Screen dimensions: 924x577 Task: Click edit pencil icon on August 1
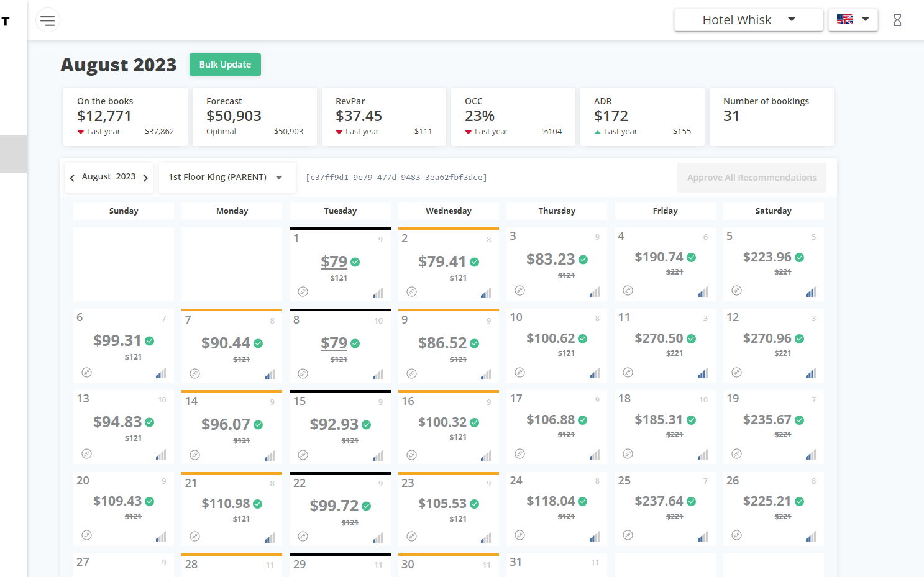pyautogui.click(x=303, y=292)
